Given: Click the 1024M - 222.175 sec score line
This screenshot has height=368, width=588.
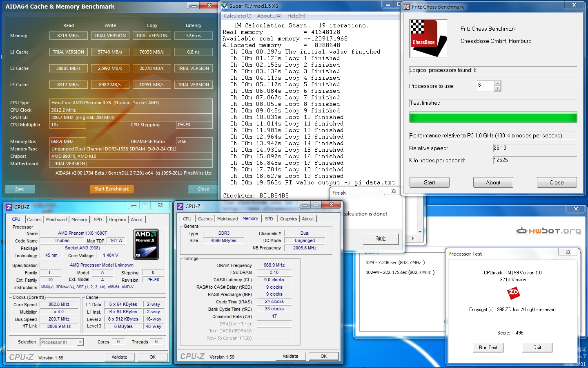Looking at the screenshot, I should [x=400, y=272].
